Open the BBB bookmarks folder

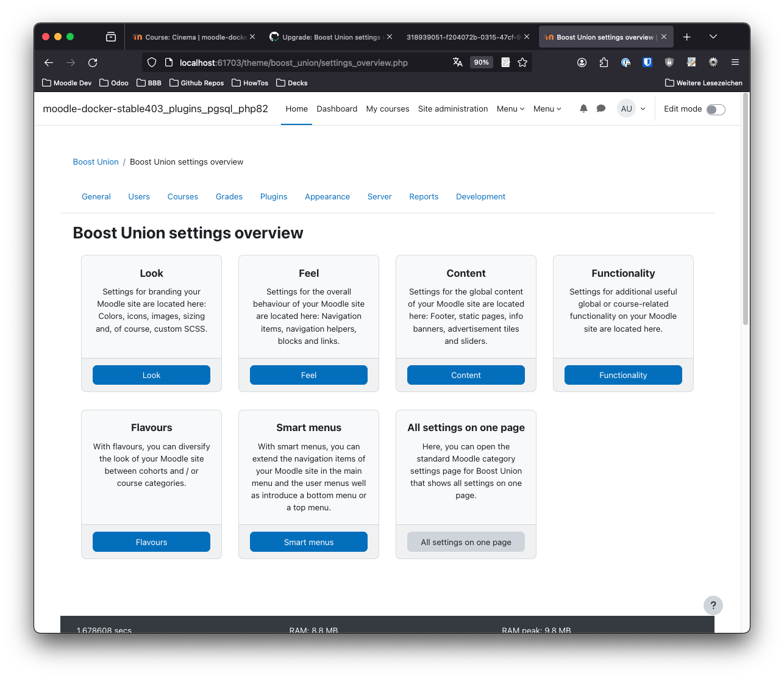coord(149,83)
